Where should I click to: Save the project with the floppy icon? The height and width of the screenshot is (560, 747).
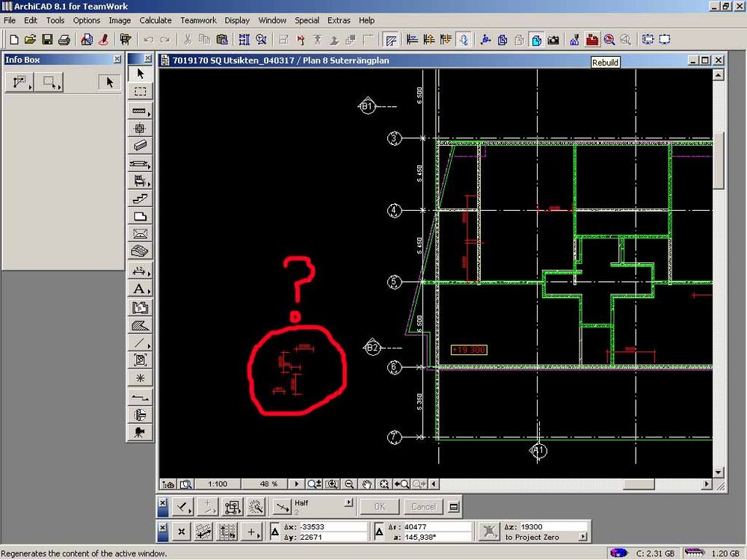point(47,40)
